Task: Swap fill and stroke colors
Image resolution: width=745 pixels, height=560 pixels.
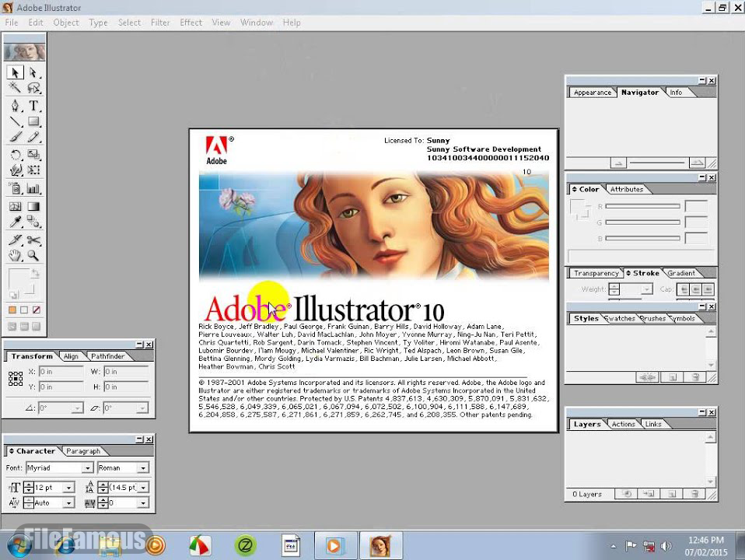Action: pos(35,273)
